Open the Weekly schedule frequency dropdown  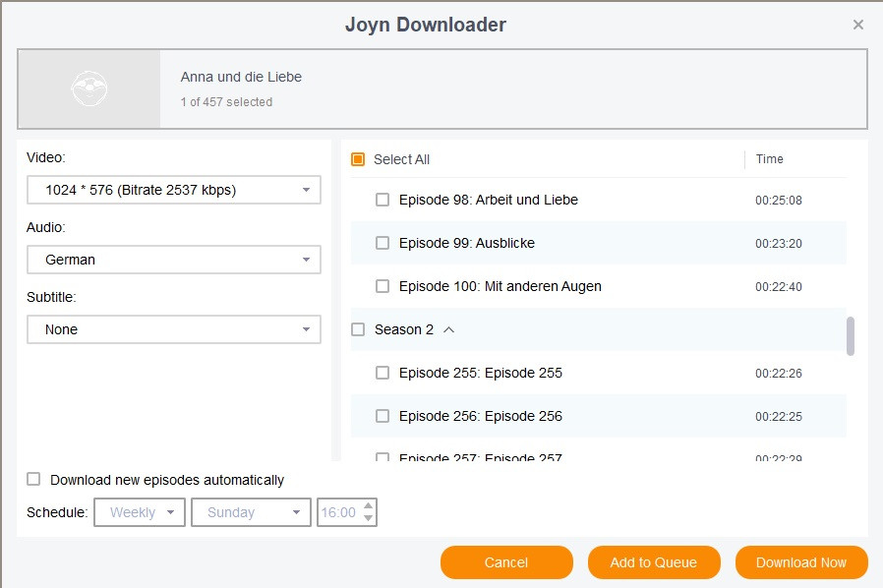(140, 512)
